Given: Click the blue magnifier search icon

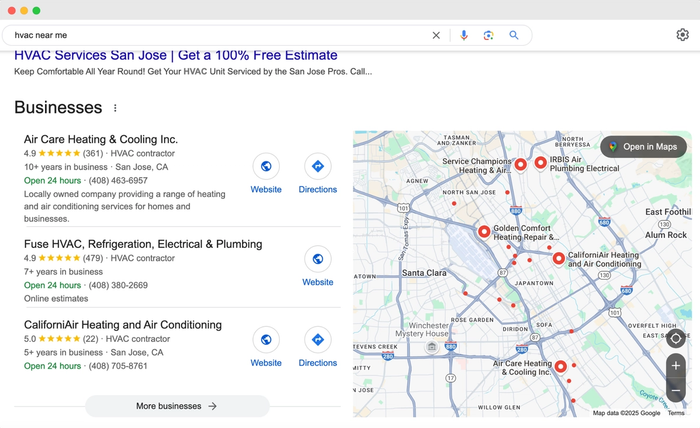Looking at the screenshot, I should tap(514, 35).
